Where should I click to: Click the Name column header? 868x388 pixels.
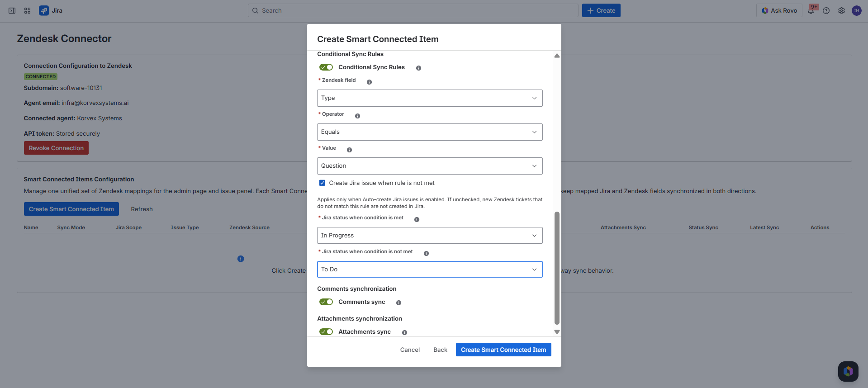(x=31, y=227)
